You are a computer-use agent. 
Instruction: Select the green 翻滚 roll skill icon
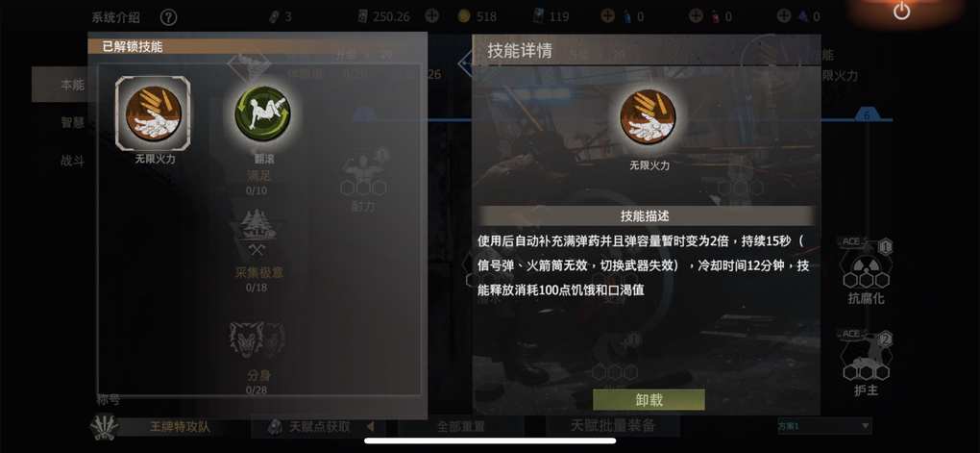[262, 113]
